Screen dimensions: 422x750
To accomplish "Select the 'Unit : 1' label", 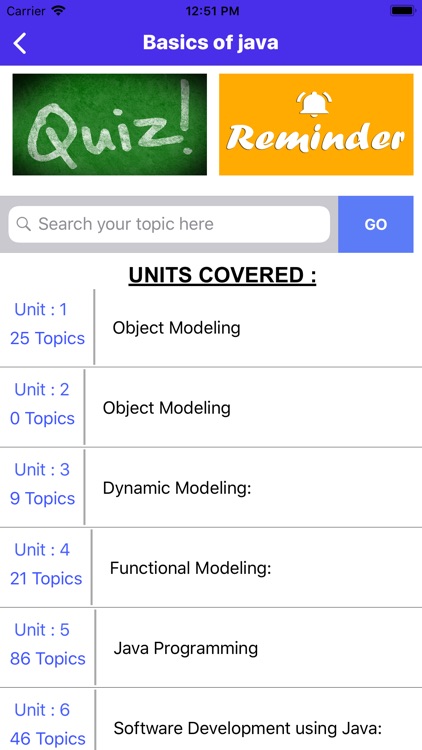I will 41,309.
